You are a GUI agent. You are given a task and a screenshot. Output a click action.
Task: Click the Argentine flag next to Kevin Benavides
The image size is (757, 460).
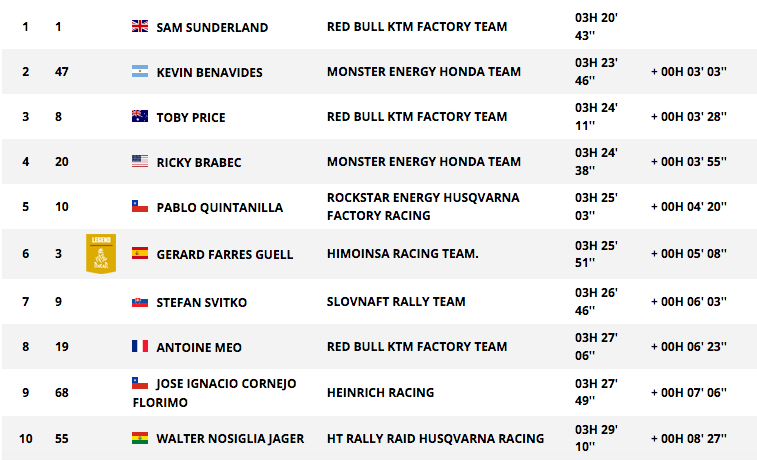(140, 71)
